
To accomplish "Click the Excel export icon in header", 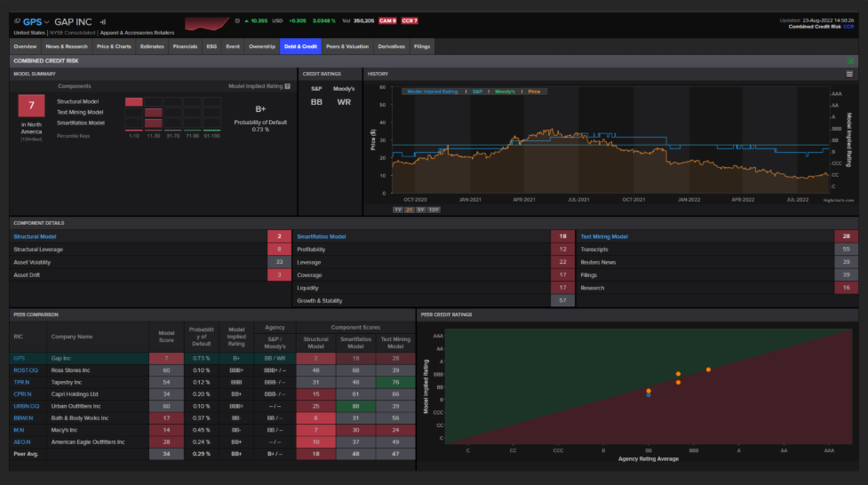I will click(x=850, y=60).
